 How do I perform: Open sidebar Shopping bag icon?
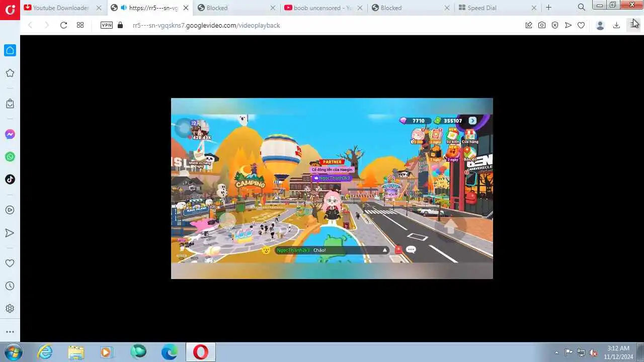click(10, 104)
